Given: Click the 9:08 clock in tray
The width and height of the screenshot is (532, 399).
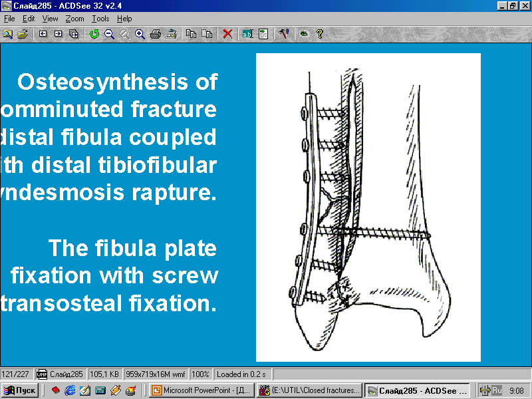Looking at the screenshot, I should click(517, 391).
